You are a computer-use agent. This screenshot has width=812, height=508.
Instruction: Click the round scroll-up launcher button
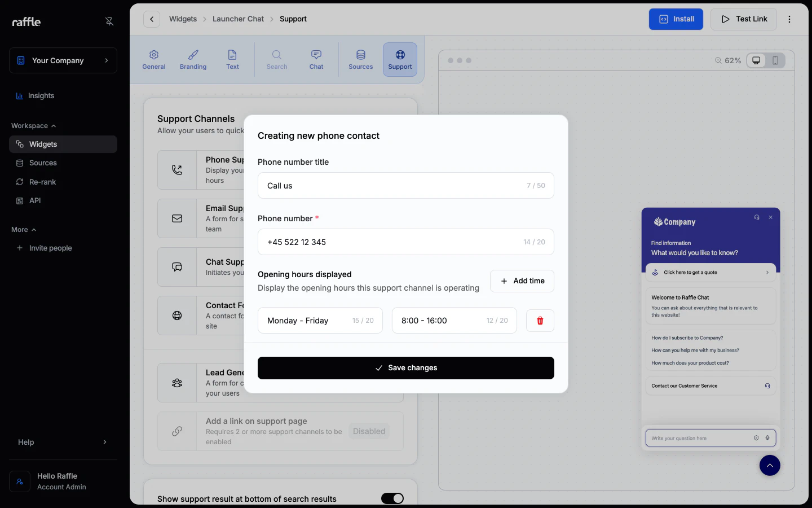[x=770, y=465]
